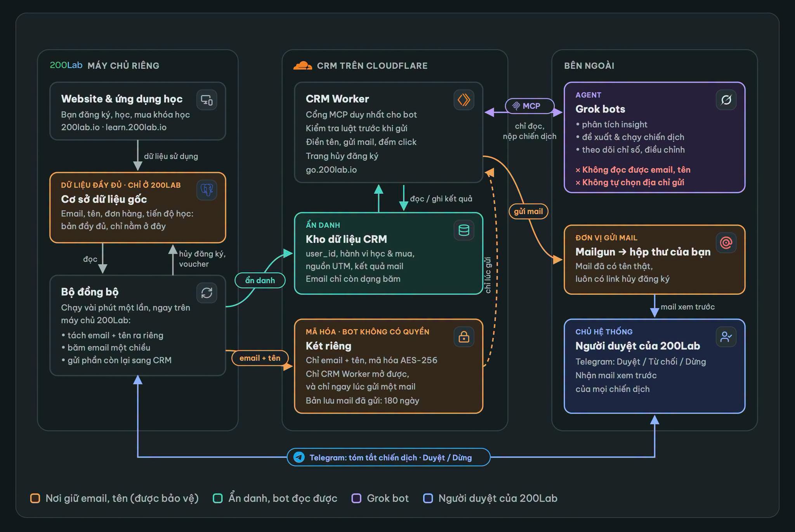Click the orange legend swatch for protected email

35,498
